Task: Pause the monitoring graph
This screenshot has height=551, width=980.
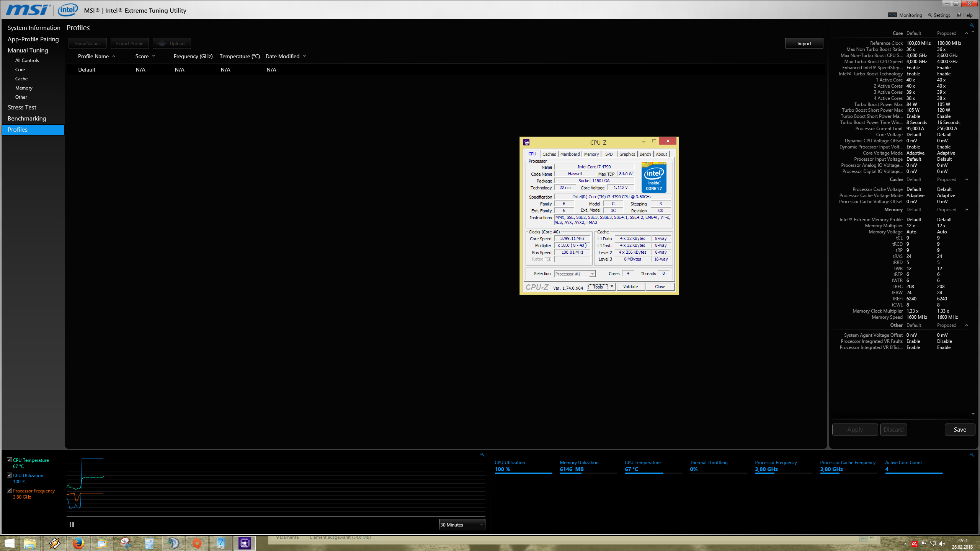Action: 72,525
